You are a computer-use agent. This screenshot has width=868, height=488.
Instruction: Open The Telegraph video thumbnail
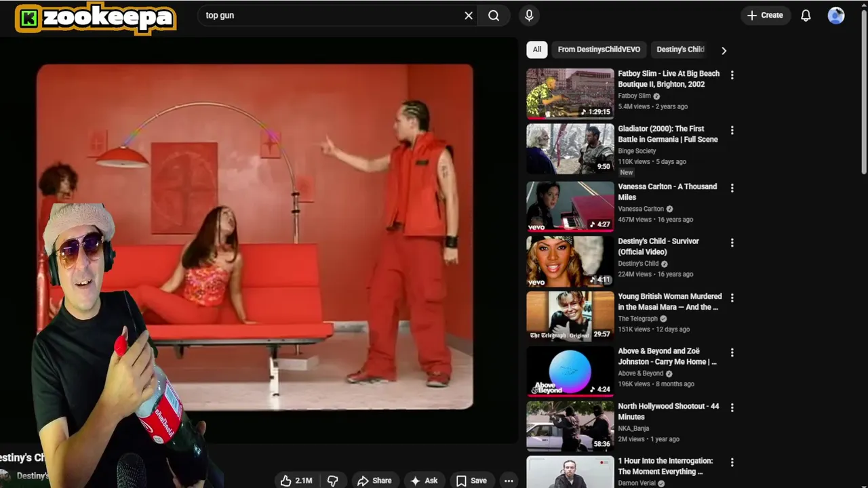click(570, 316)
